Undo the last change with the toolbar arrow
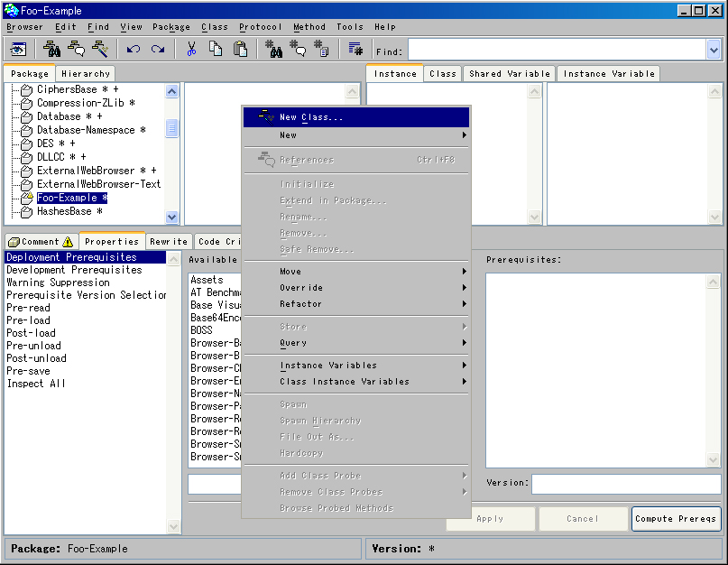 134,49
